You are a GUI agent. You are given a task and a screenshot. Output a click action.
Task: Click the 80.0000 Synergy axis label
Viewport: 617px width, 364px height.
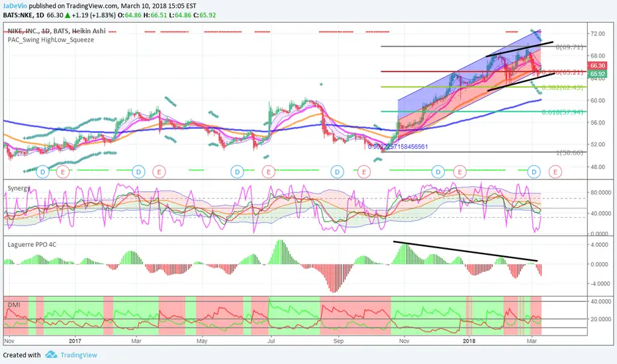coord(600,193)
